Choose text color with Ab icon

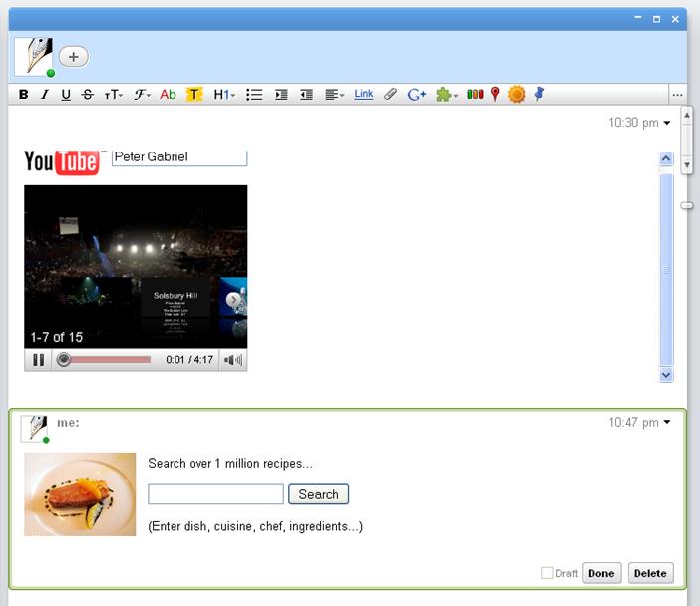coord(168,94)
